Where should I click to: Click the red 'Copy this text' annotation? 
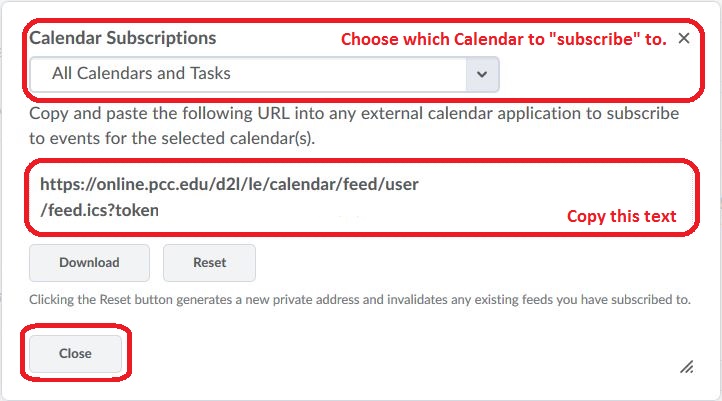pyautogui.click(x=621, y=216)
